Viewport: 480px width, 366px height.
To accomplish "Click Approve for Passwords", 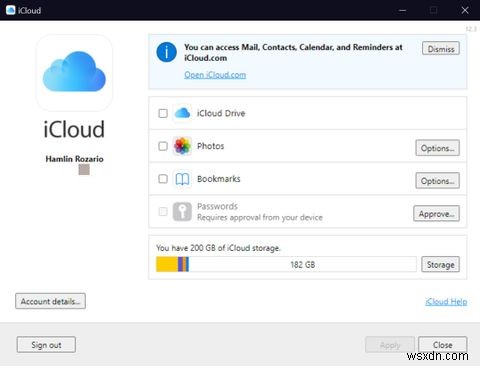I will click(437, 214).
